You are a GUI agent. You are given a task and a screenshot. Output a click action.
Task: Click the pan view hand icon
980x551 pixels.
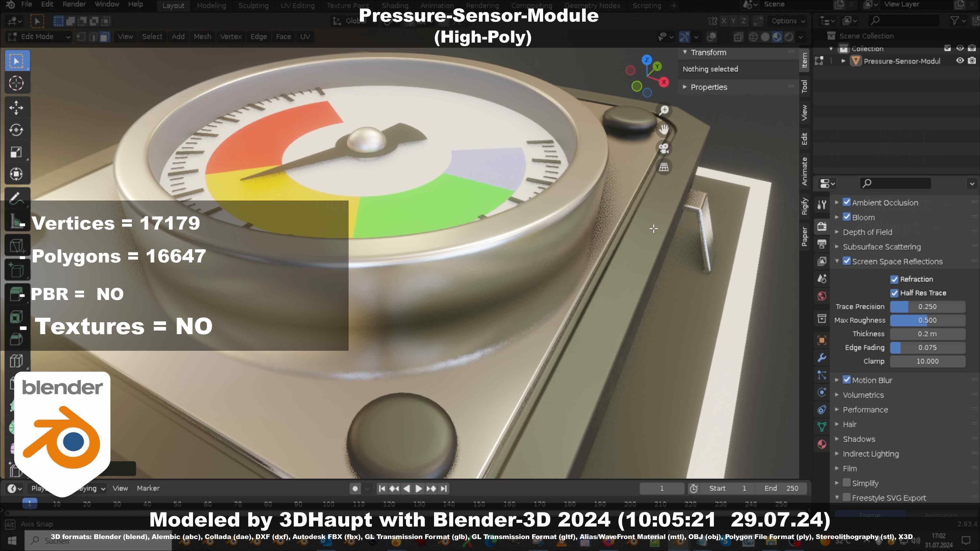664,129
